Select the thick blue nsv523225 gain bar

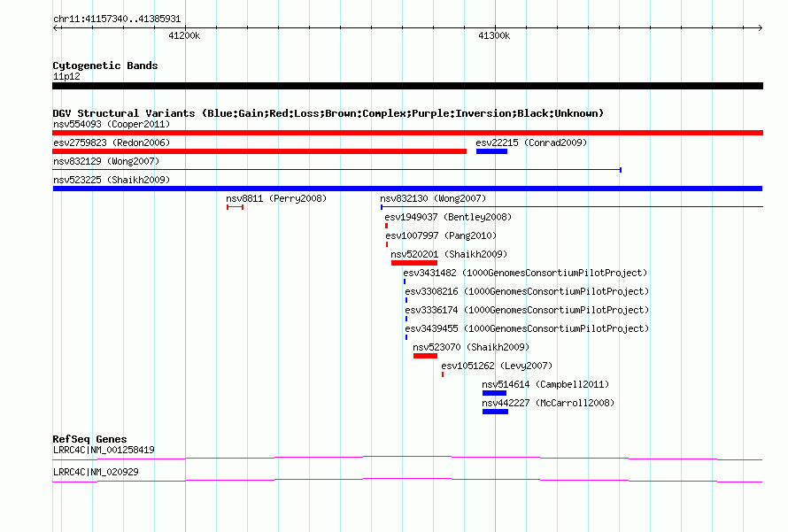click(407, 189)
